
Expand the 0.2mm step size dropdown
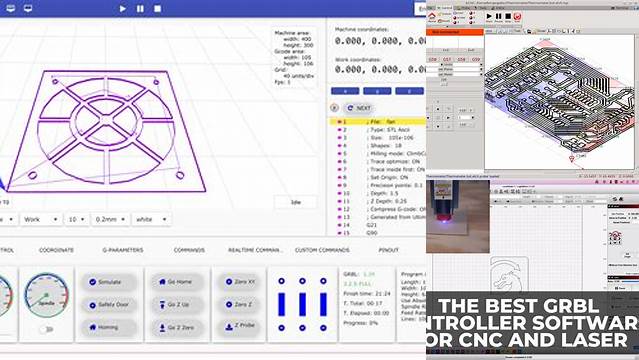110,219
